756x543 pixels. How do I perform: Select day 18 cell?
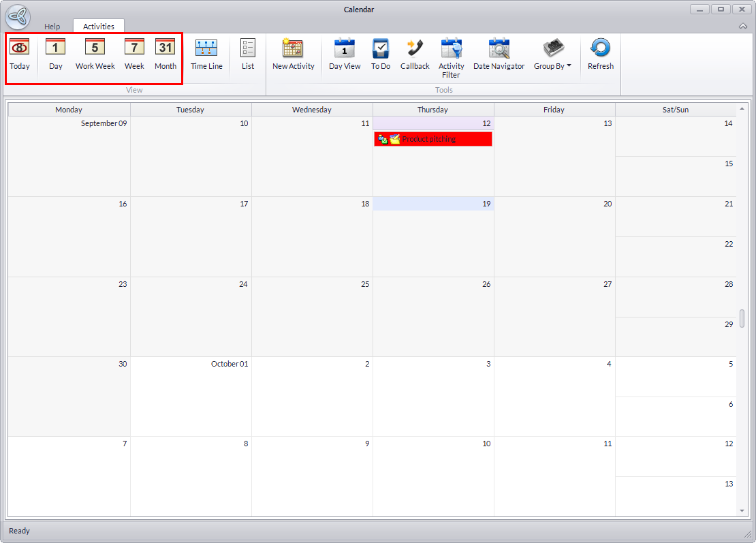pos(312,237)
